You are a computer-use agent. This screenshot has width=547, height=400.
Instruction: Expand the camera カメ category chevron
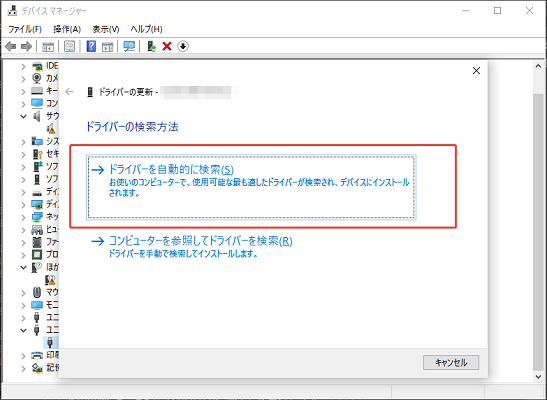point(23,79)
